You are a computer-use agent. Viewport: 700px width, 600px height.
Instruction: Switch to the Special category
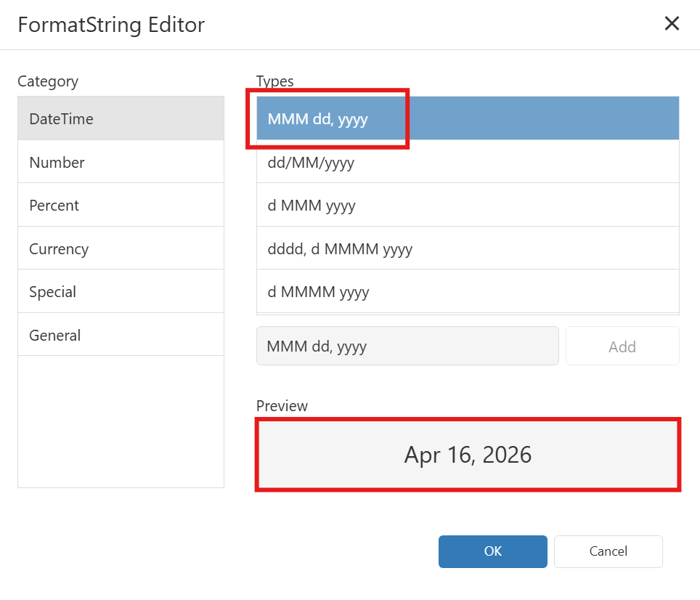click(x=121, y=291)
